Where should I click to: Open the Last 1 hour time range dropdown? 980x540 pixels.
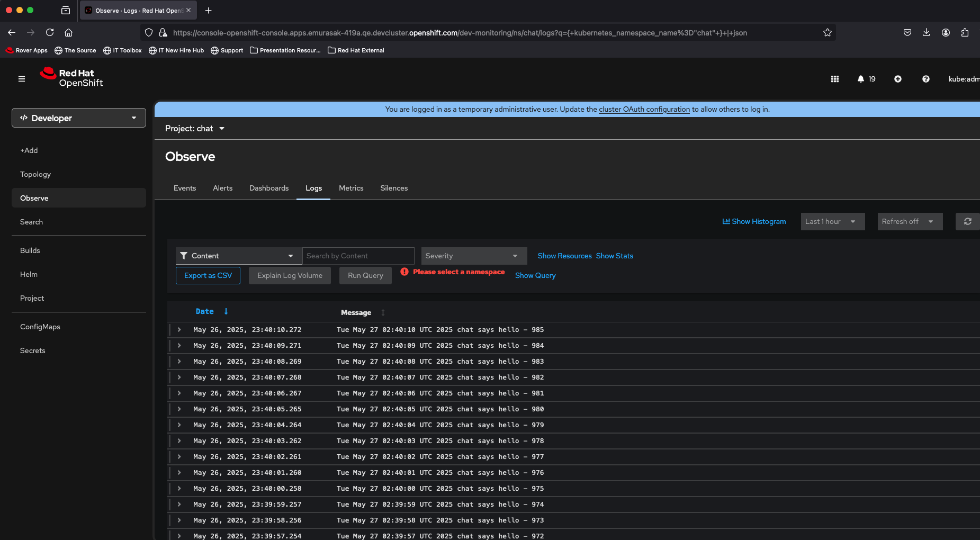pos(832,221)
